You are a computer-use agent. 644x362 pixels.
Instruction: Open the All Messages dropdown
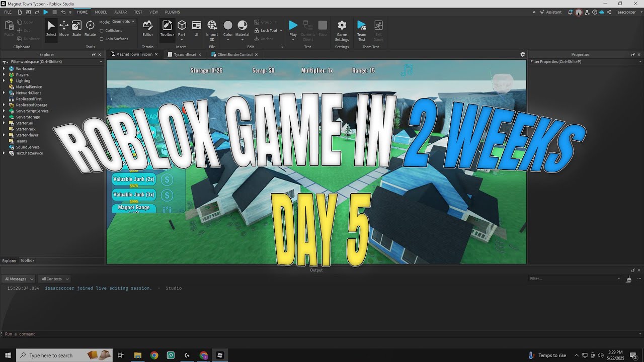(x=19, y=279)
